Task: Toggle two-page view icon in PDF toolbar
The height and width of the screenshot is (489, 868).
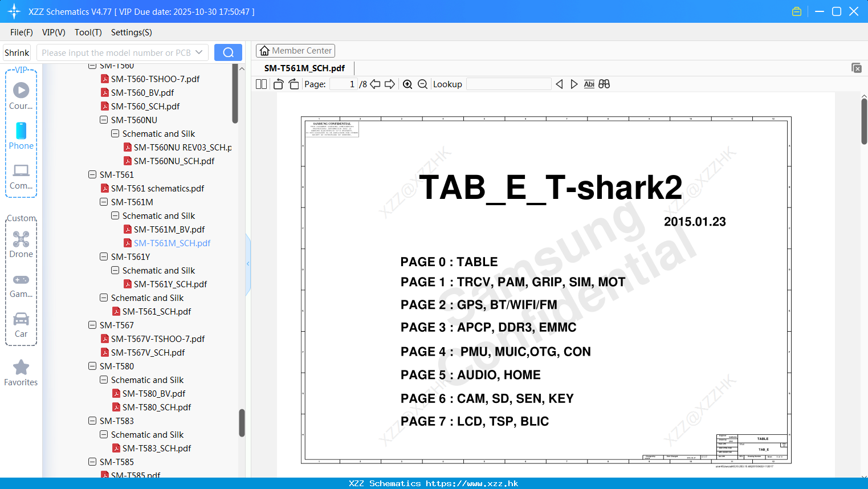Action: [x=262, y=84]
